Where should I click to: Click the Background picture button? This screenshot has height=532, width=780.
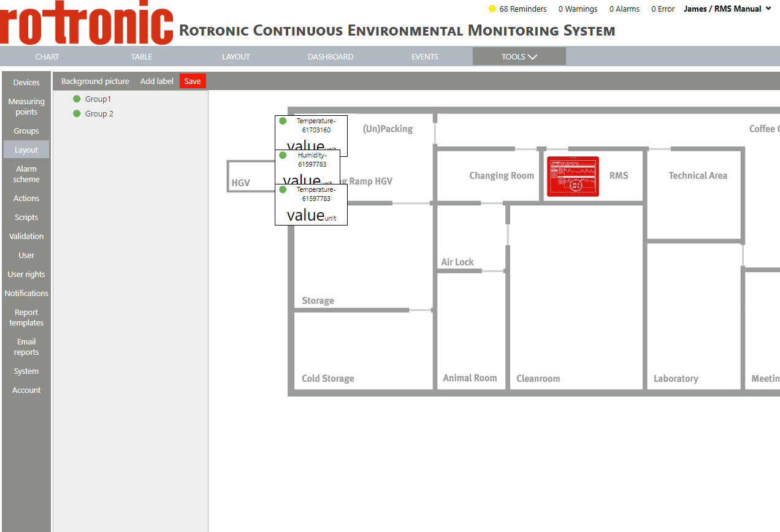95,81
